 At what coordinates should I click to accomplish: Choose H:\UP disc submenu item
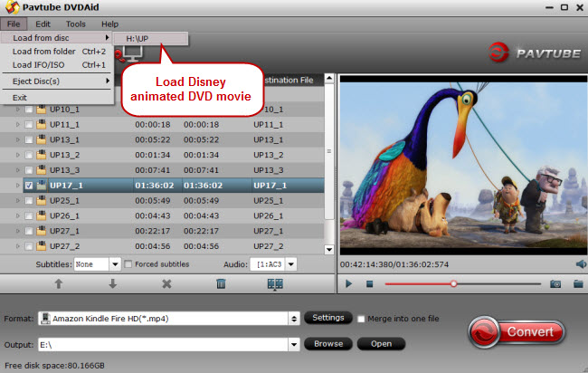point(151,39)
